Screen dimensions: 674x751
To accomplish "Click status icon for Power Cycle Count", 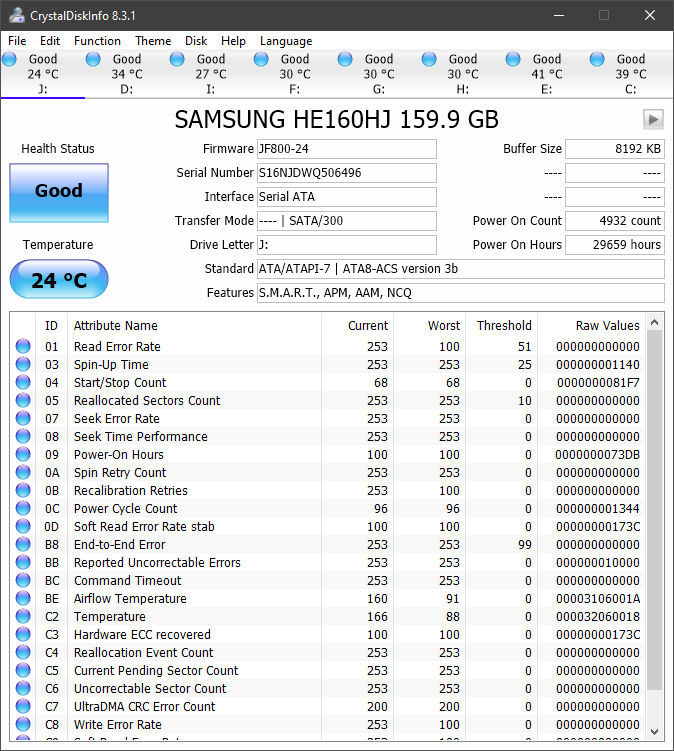I will [23, 508].
